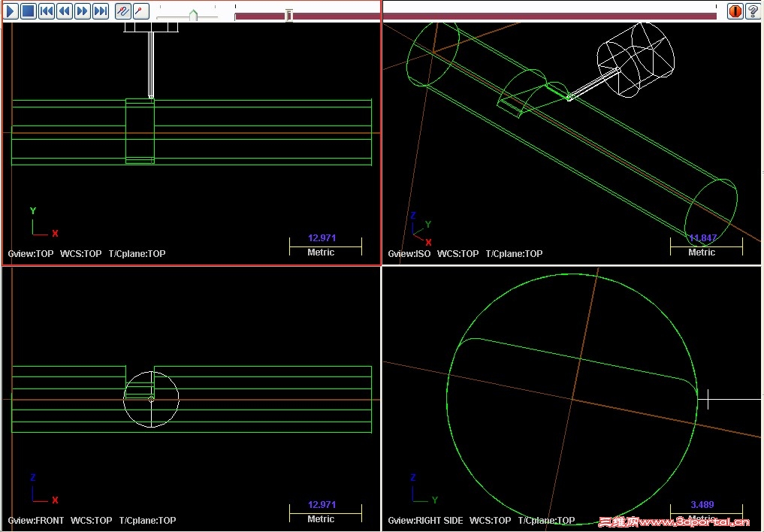Screen dimensions: 764x532
Task: Click Metric label under FRONT view scale
Action: tap(321, 519)
